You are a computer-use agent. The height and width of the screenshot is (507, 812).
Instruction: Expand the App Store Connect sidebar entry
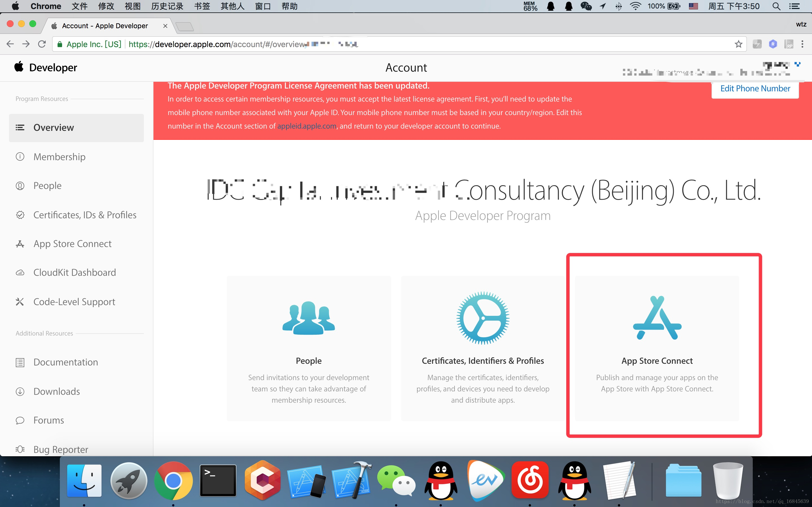73,244
